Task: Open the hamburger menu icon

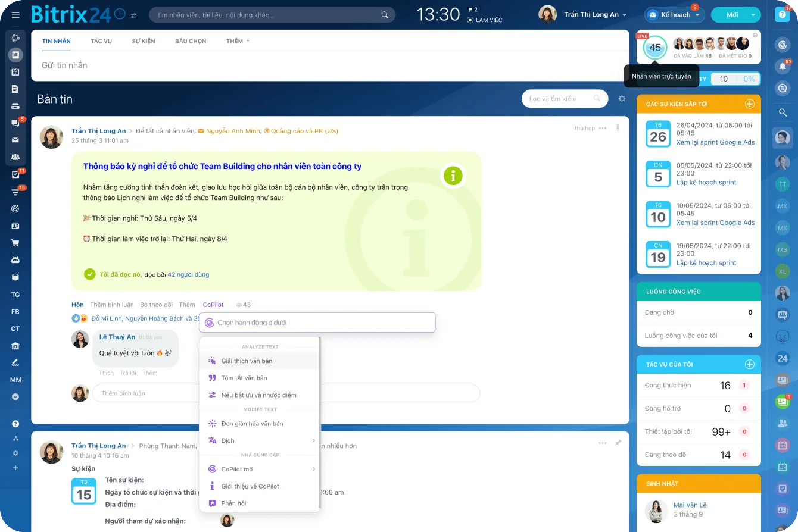Action: (15, 15)
